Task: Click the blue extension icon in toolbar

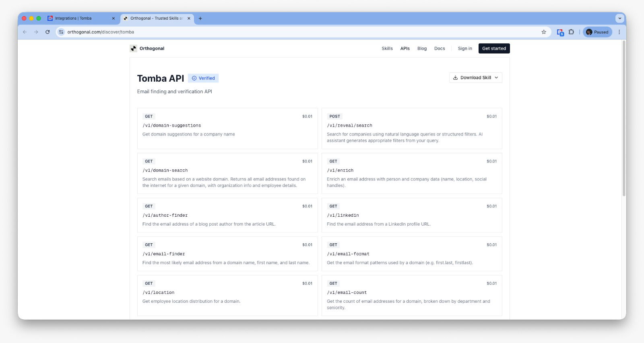Action: pos(560,32)
